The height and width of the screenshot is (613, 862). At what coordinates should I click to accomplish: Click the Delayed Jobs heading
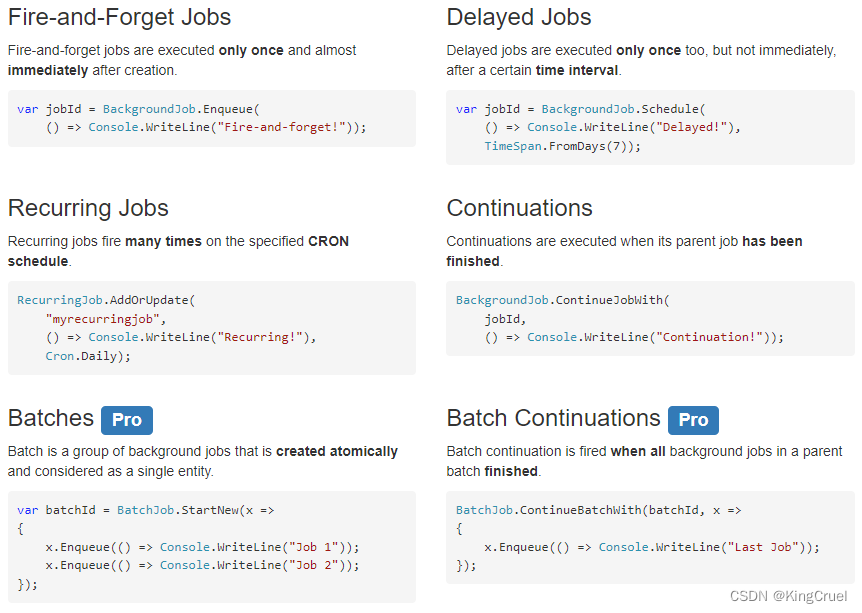click(x=519, y=18)
